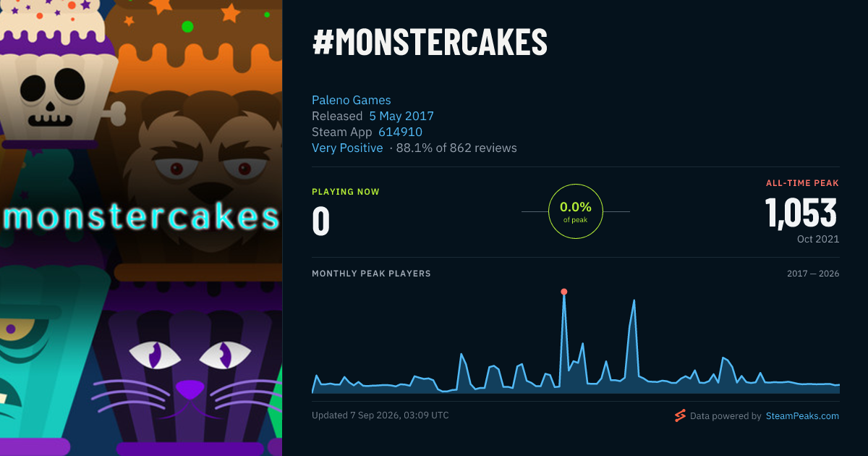Click the Oct 2021 peak date
This screenshot has height=456, width=868.
coord(818,239)
